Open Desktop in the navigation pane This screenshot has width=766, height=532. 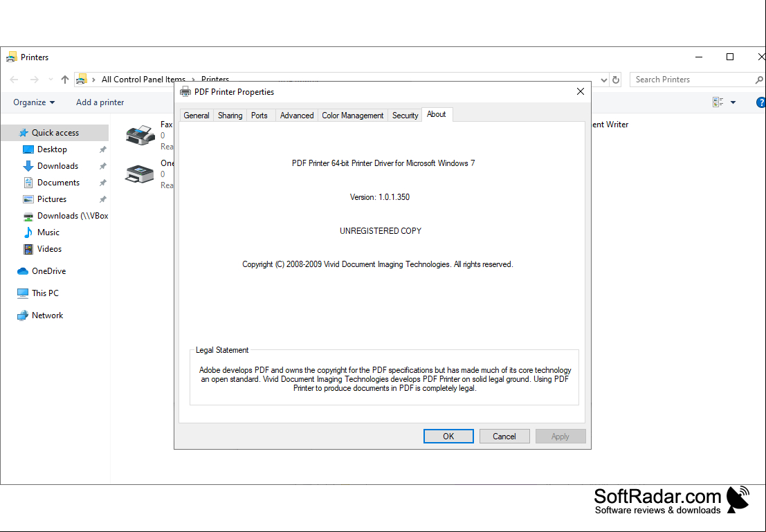[52, 149]
